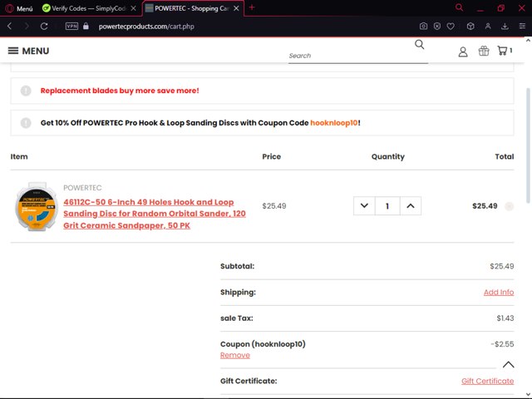
Task: Go forward to the next page
Action: (x=27, y=26)
